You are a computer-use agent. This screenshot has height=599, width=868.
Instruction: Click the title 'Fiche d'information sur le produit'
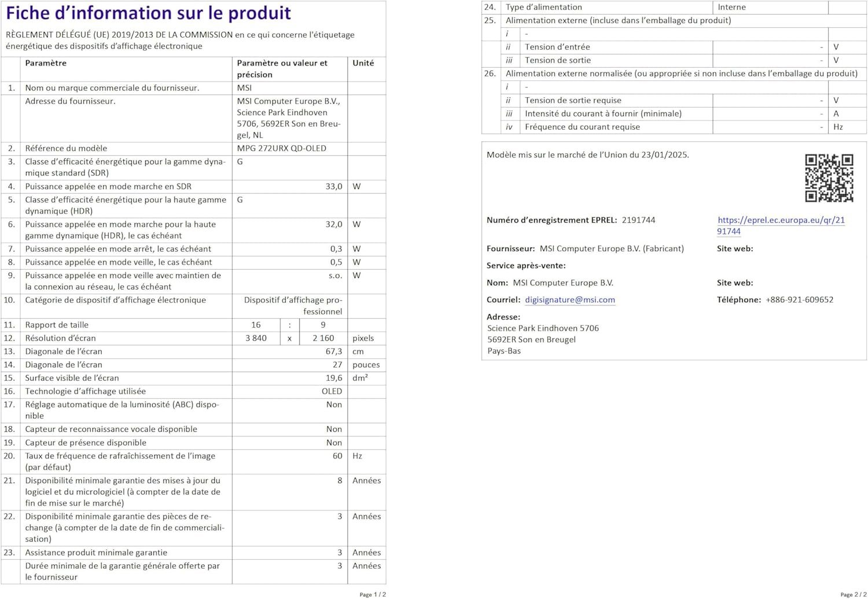click(148, 13)
